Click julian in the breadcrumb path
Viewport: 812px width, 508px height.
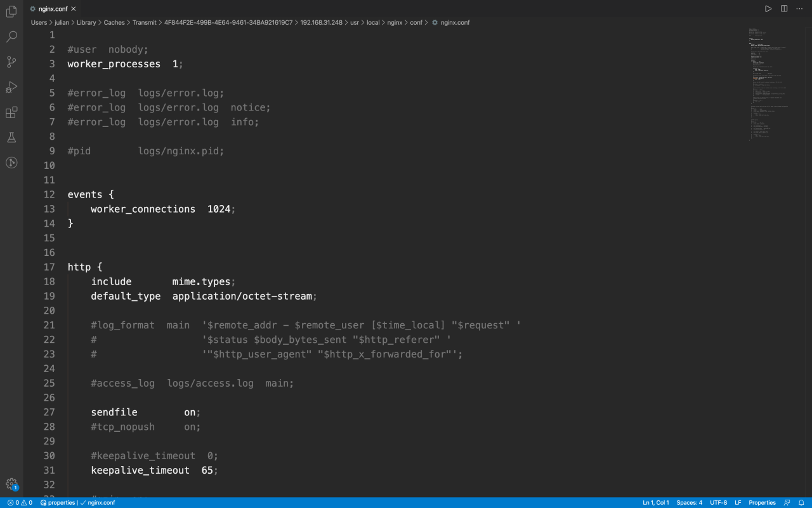(x=62, y=22)
